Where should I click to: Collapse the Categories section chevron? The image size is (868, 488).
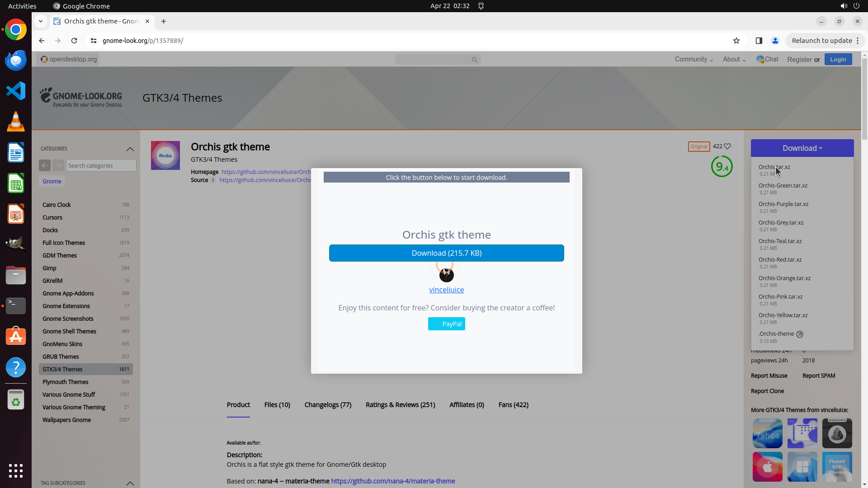point(130,149)
